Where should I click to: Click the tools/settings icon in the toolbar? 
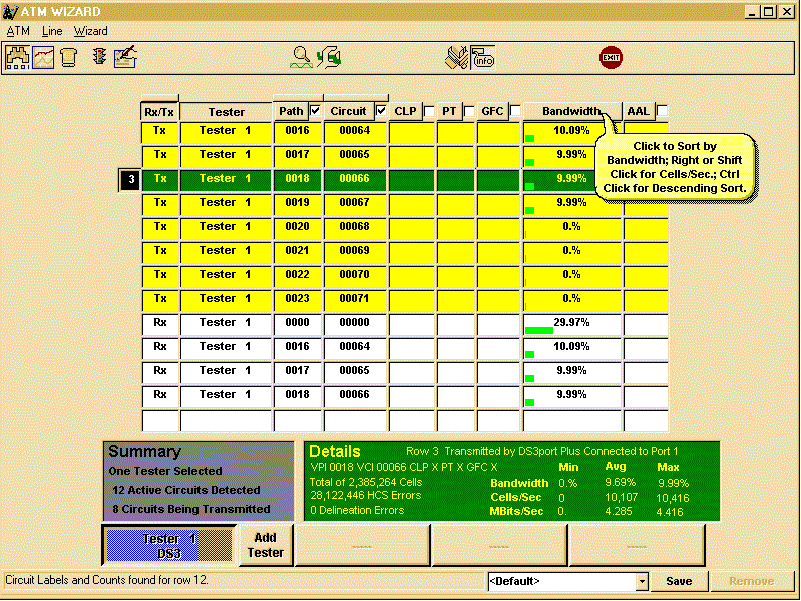tap(457, 57)
